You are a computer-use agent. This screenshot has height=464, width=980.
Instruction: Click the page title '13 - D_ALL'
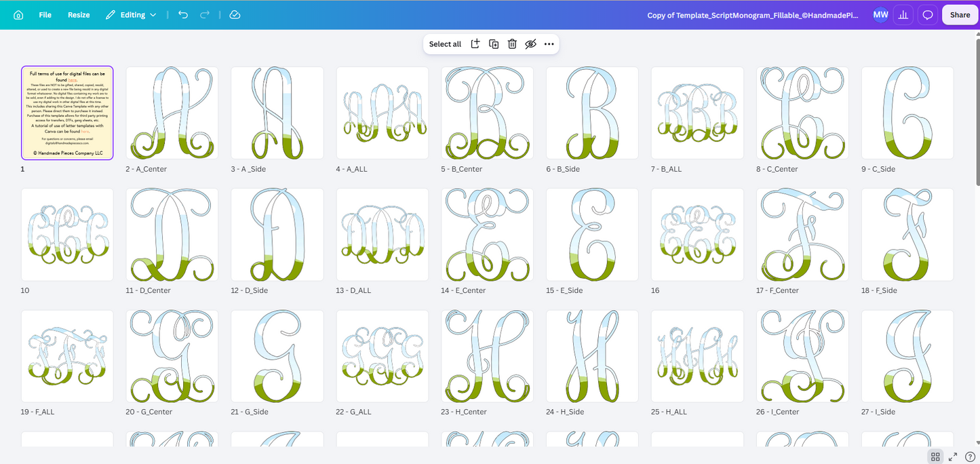[353, 290]
